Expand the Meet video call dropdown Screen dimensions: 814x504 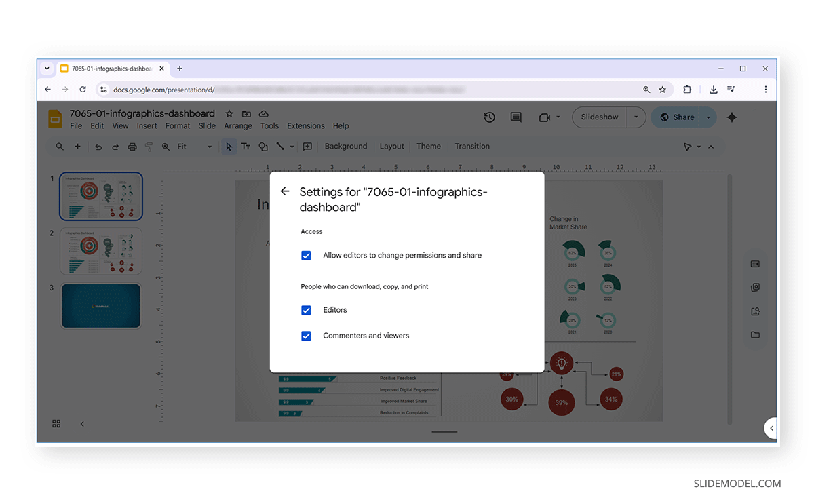[559, 117]
